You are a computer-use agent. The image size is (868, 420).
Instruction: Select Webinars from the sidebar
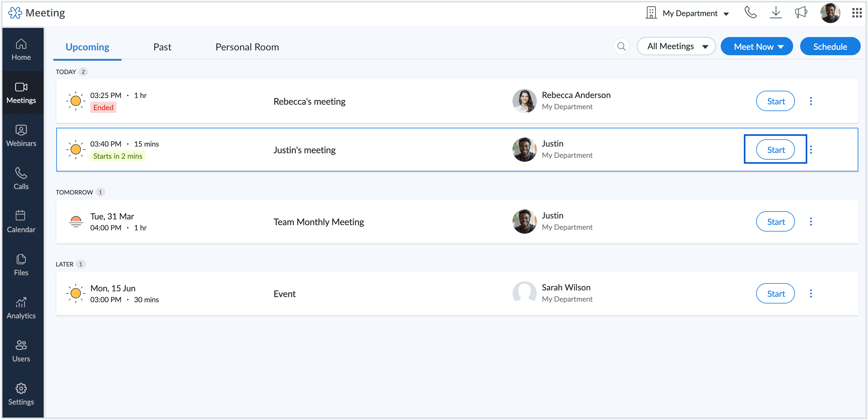click(x=21, y=136)
